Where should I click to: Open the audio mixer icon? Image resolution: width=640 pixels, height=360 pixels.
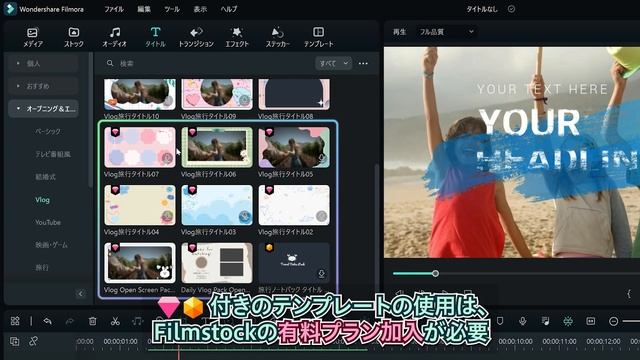pos(545,321)
